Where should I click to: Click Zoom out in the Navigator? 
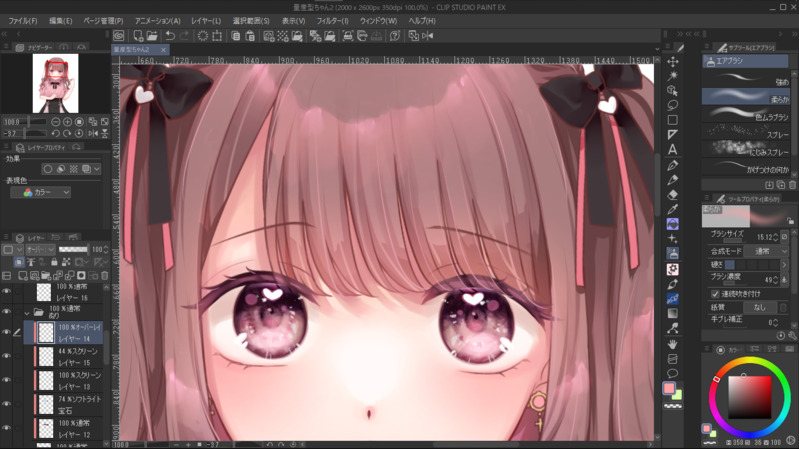click(x=56, y=122)
